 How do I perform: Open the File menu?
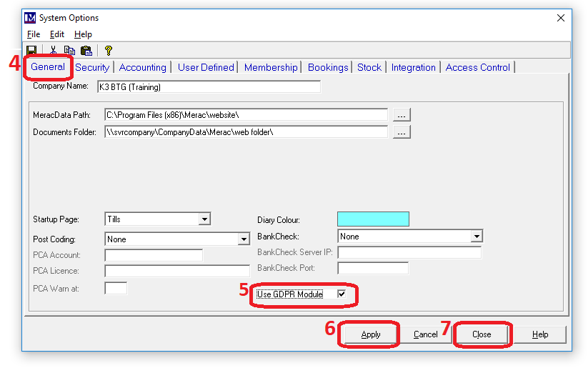pos(34,34)
